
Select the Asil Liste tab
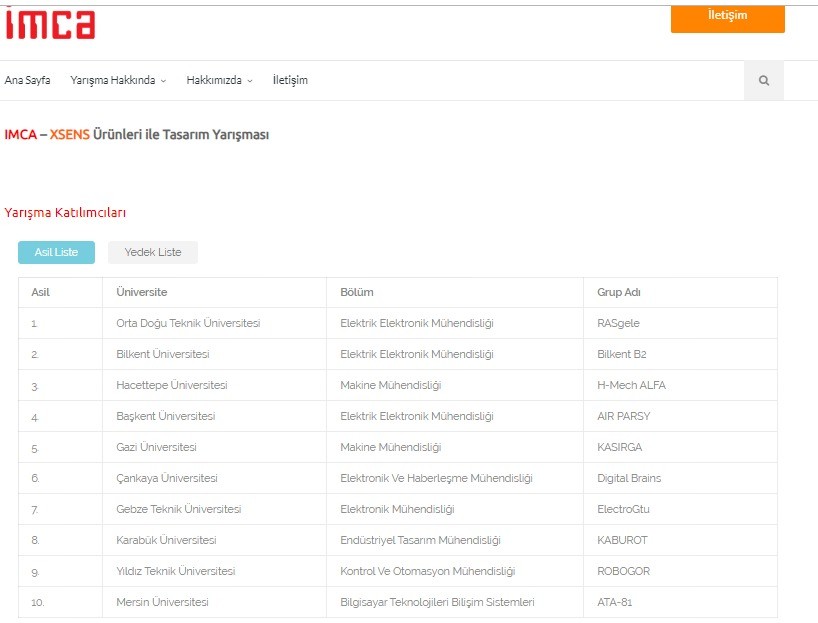56,253
